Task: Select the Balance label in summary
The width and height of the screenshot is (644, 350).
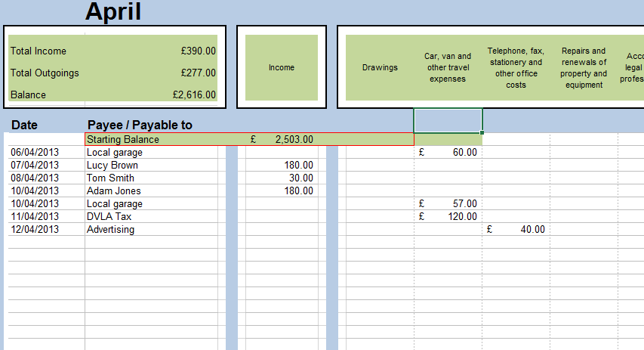Action: coord(28,94)
